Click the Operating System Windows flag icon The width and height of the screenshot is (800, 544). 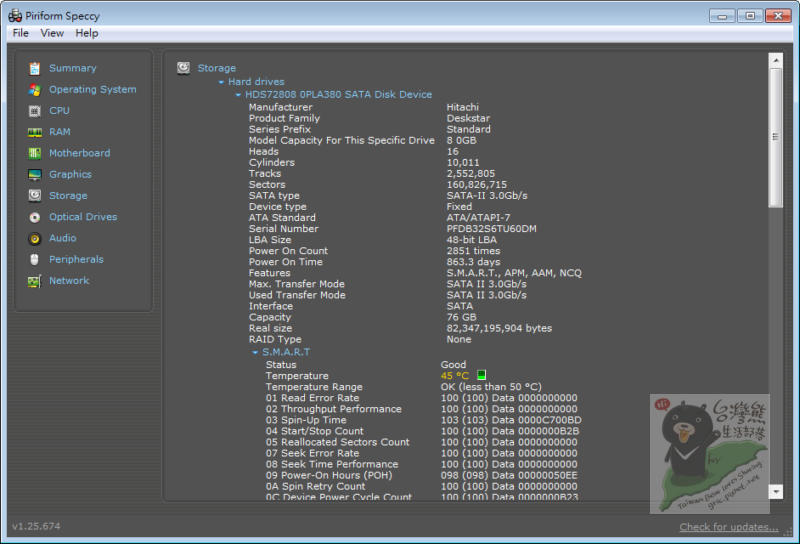[35, 90]
